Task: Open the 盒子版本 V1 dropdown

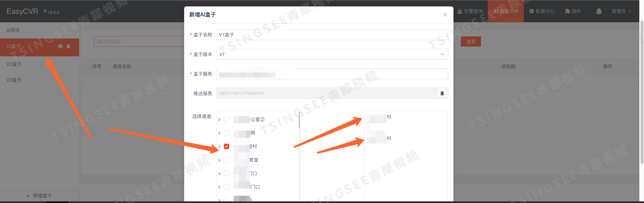Action: [332, 54]
